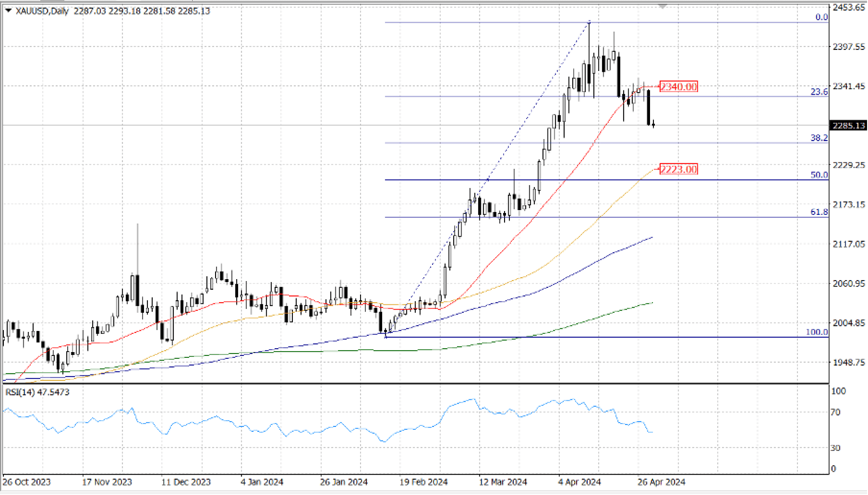Select the Fibonacci 61.8 level label

coord(819,212)
